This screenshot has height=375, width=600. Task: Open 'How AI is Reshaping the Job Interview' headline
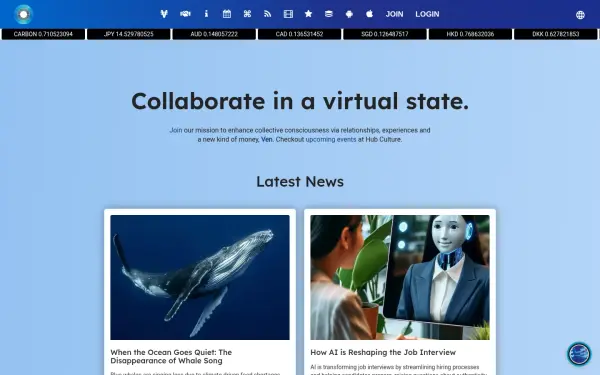point(383,352)
